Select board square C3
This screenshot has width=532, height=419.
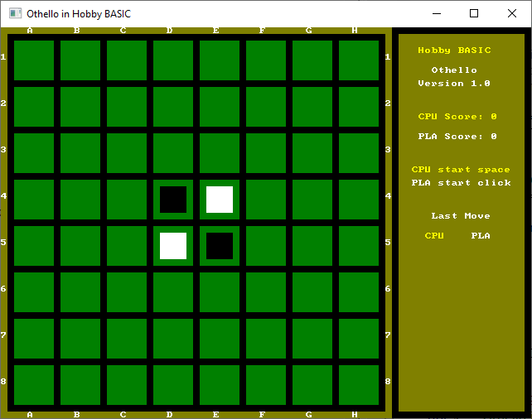[127, 153]
